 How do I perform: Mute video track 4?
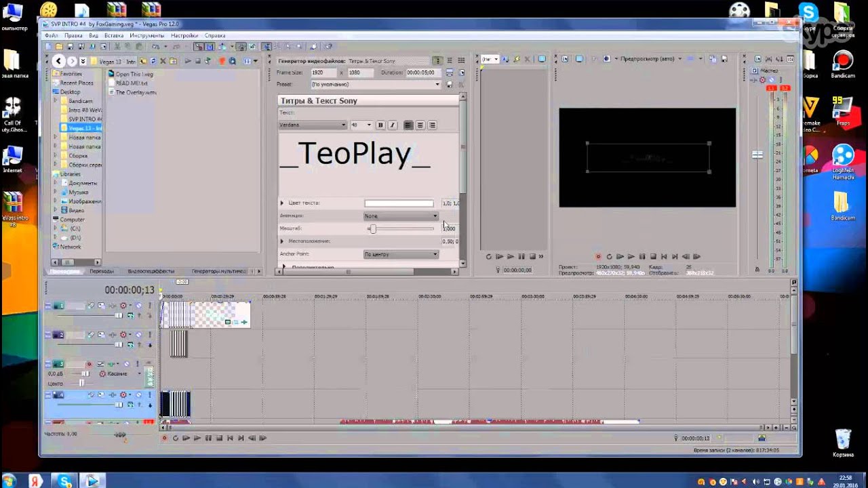[138, 394]
